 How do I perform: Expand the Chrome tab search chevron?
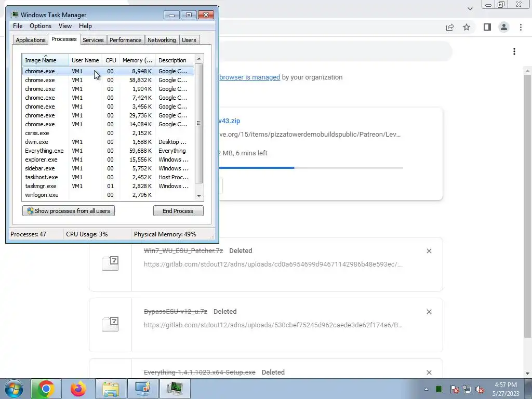pyautogui.click(x=470, y=8)
